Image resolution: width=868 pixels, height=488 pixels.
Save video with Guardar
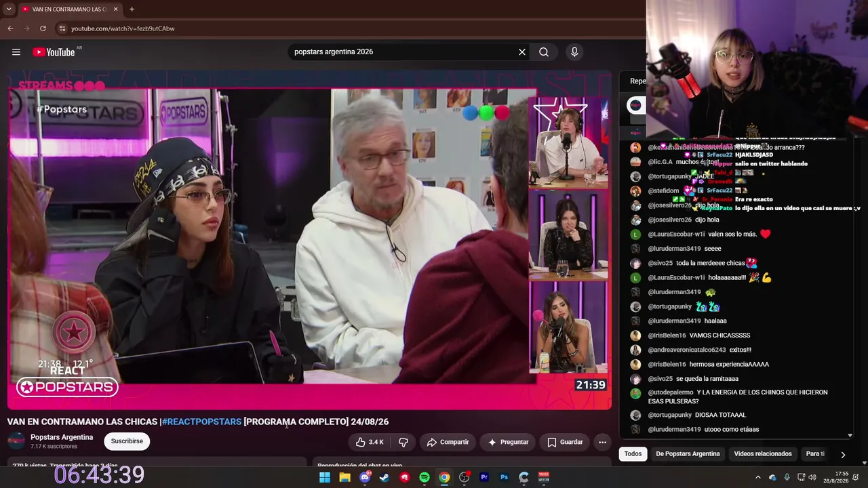[565, 442]
